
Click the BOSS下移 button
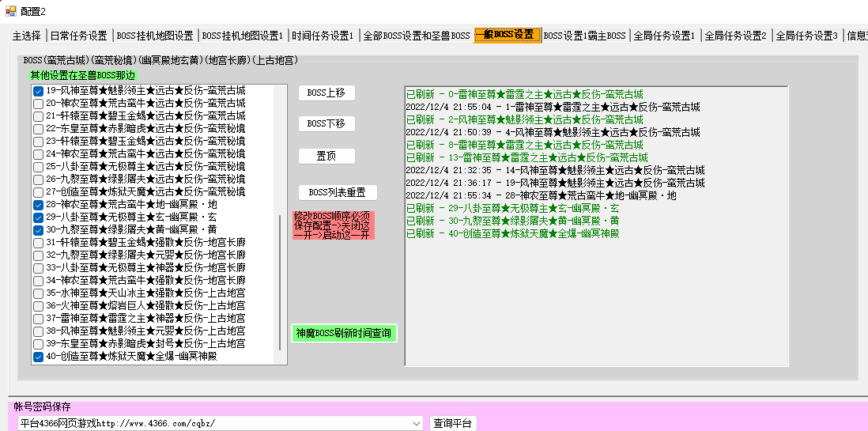click(326, 124)
